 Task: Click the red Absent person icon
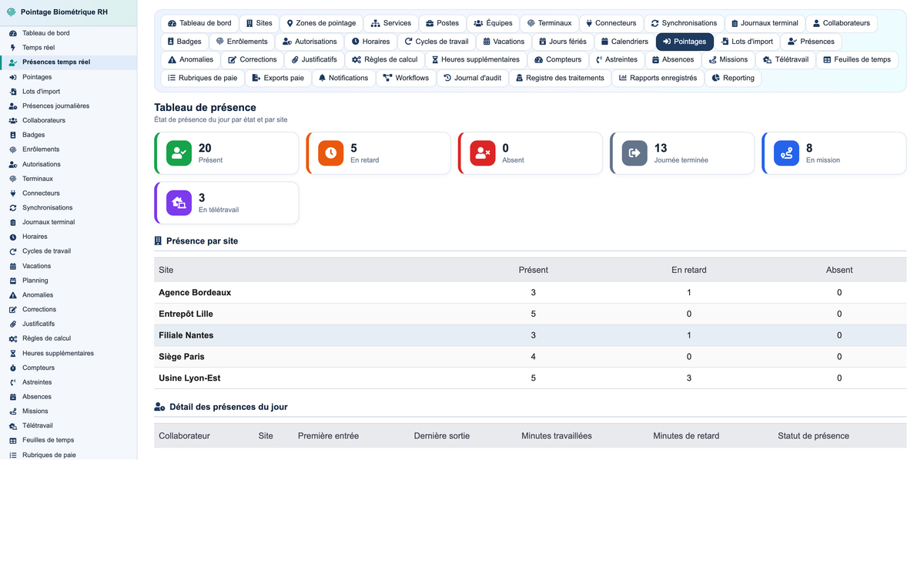click(x=483, y=153)
